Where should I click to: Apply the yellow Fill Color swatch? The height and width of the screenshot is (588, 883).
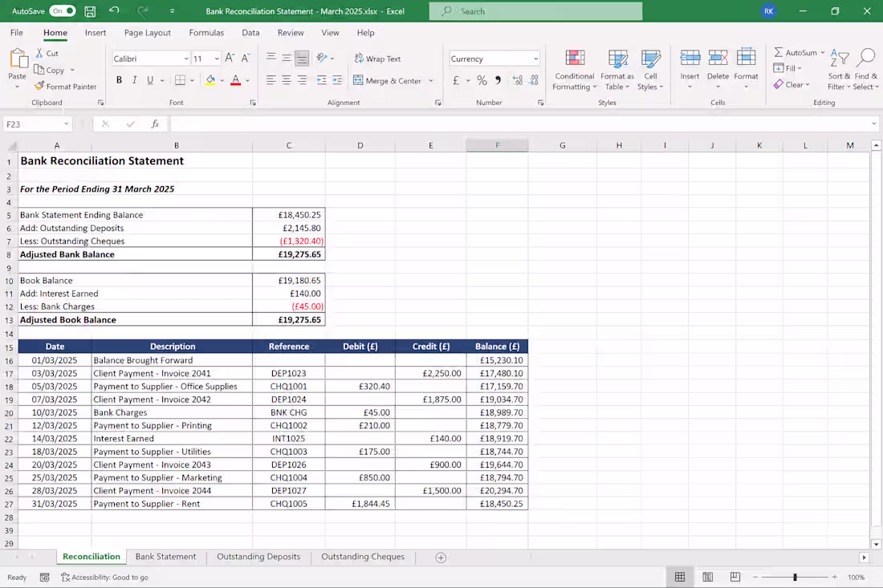tap(210, 80)
